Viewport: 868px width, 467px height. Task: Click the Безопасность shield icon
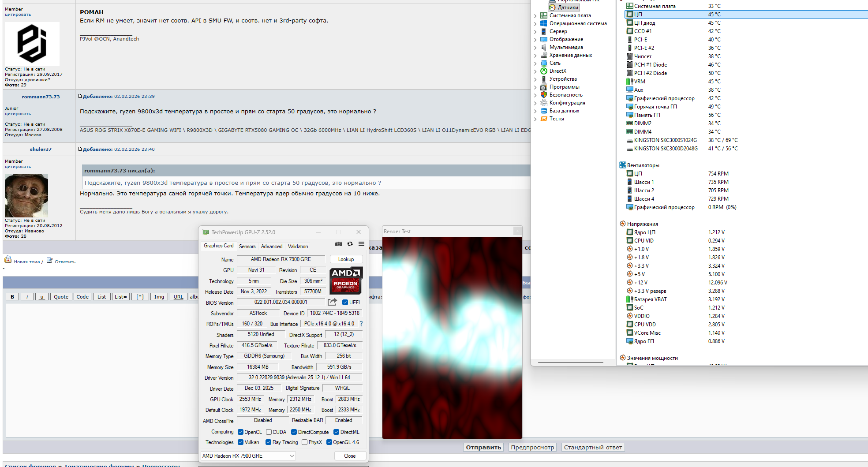(x=544, y=95)
